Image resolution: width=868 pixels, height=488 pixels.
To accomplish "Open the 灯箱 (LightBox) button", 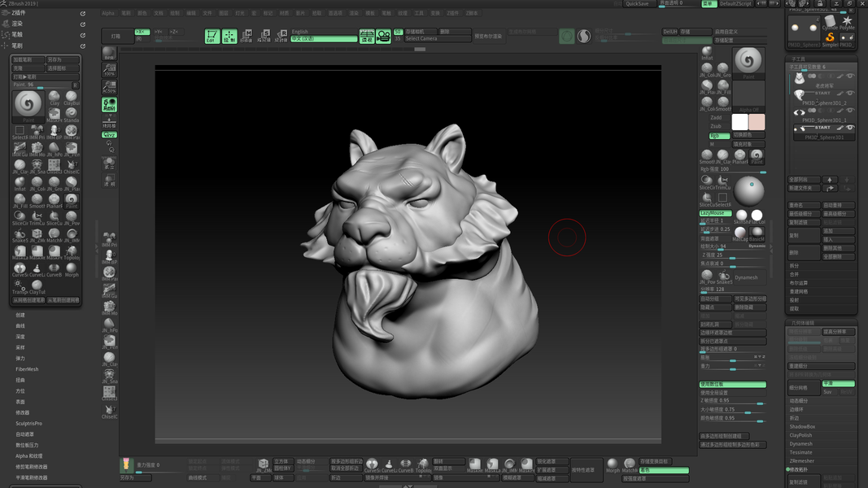I will coord(116,36).
